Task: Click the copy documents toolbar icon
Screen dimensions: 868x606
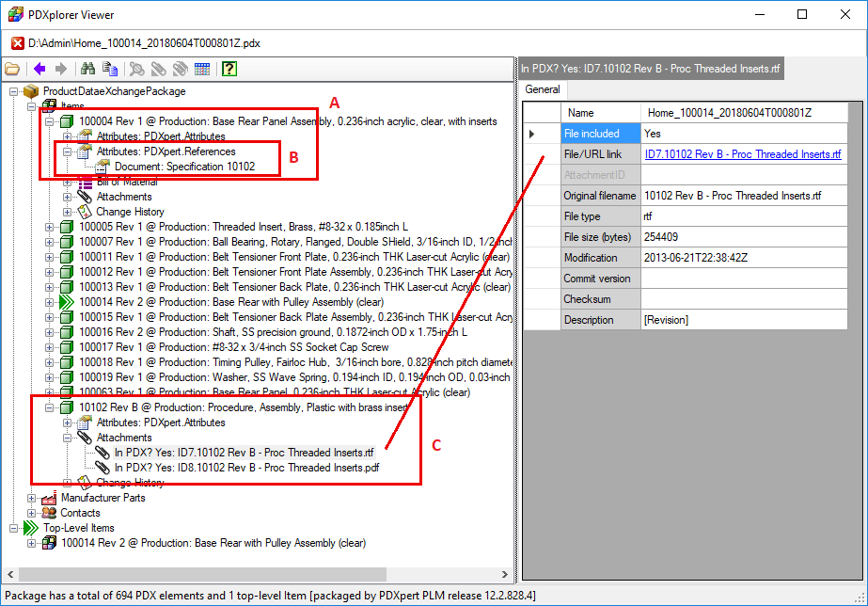Action: pyautogui.click(x=110, y=69)
